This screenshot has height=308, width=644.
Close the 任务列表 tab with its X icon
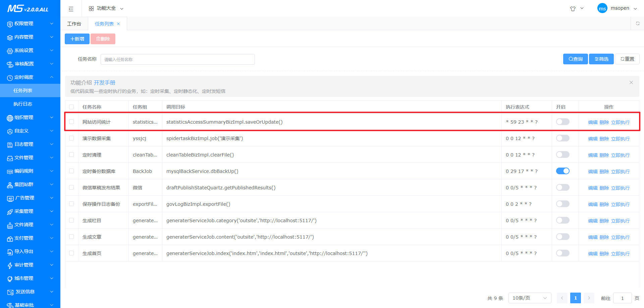tap(118, 24)
